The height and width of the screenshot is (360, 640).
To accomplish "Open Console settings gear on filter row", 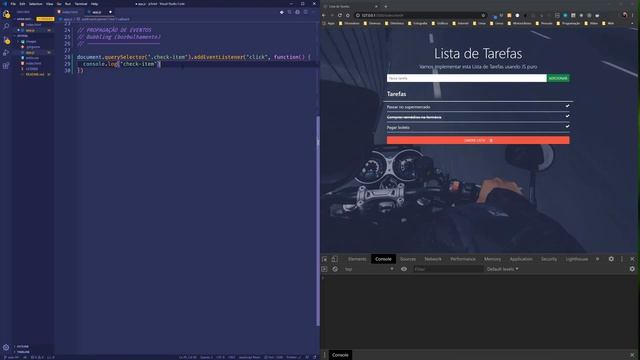I will (x=632, y=269).
